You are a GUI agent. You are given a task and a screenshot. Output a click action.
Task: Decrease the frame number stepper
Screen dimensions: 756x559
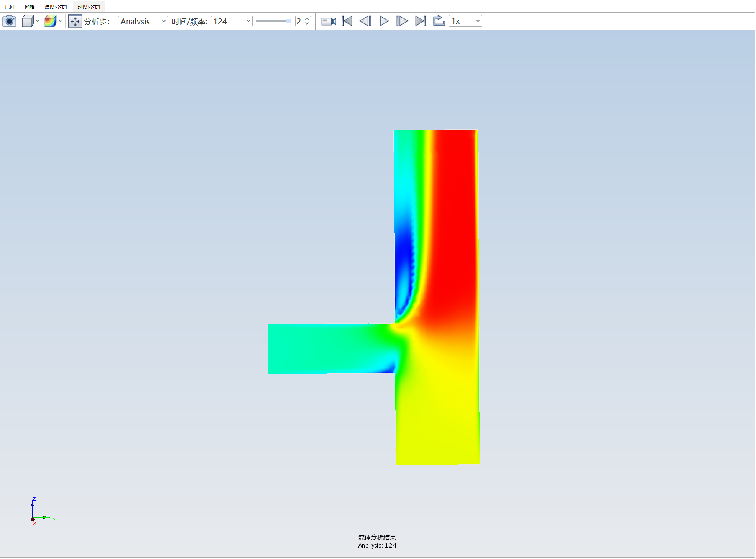point(307,24)
